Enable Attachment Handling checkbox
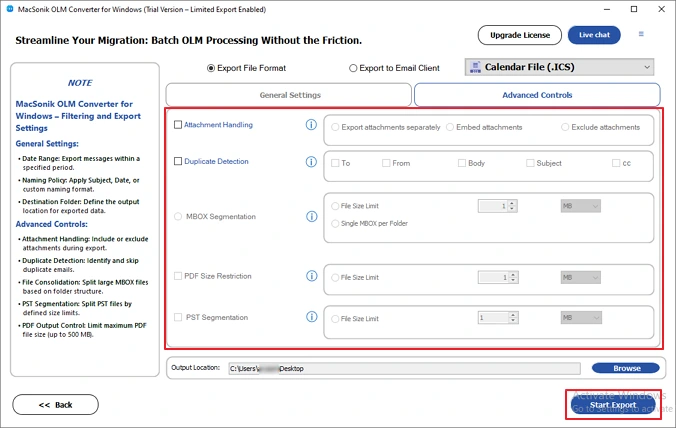This screenshot has width=676, height=428. (178, 125)
